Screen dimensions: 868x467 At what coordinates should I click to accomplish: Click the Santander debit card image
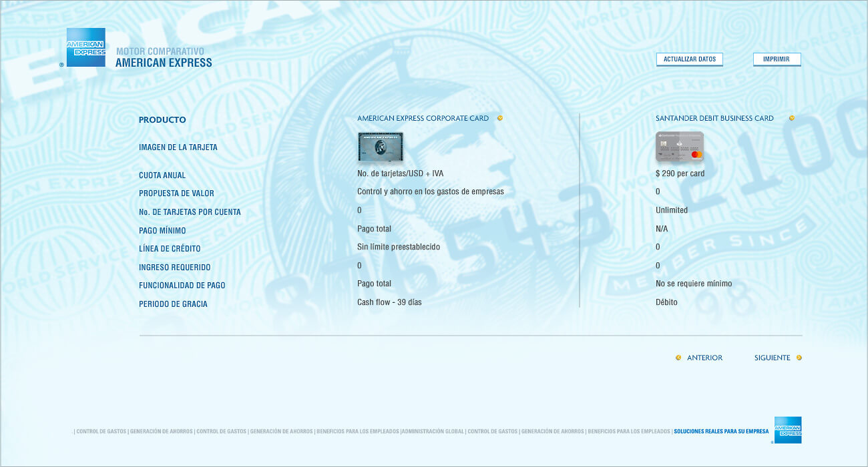(680, 147)
